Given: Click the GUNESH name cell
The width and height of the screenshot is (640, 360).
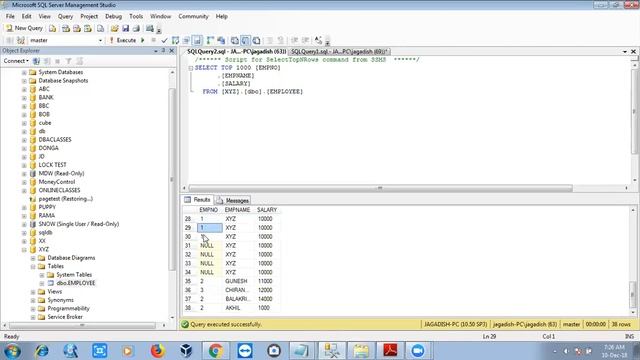Looking at the screenshot, I should click(x=236, y=281).
